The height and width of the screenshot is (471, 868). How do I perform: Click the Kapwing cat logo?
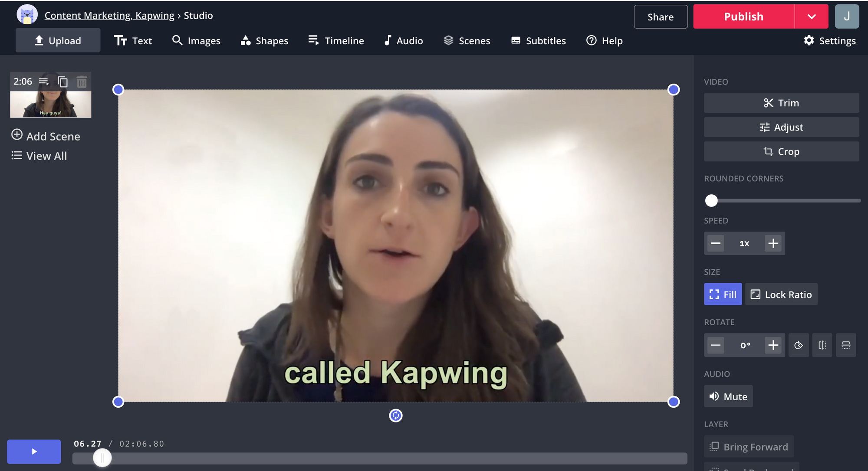tap(27, 15)
